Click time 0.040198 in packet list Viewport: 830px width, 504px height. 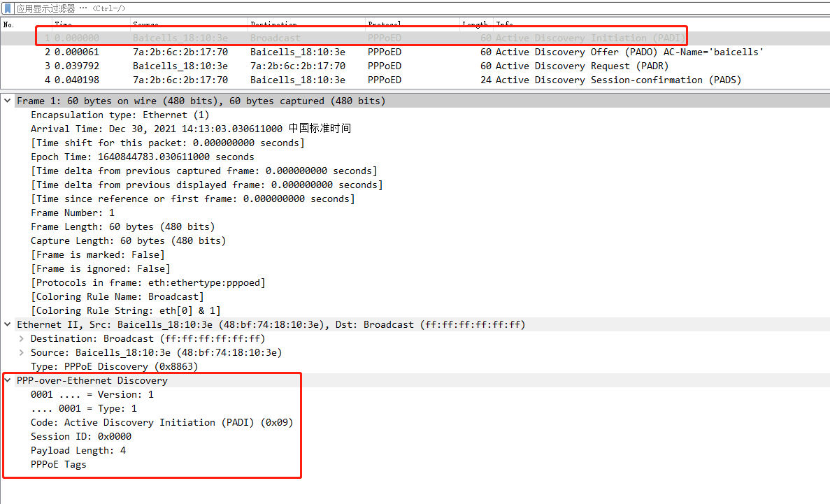tap(77, 80)
